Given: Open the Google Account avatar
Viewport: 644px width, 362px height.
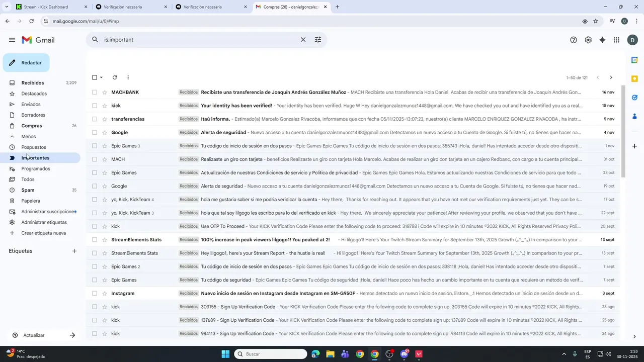Looking at the screenshot, I should coord(632,40).
